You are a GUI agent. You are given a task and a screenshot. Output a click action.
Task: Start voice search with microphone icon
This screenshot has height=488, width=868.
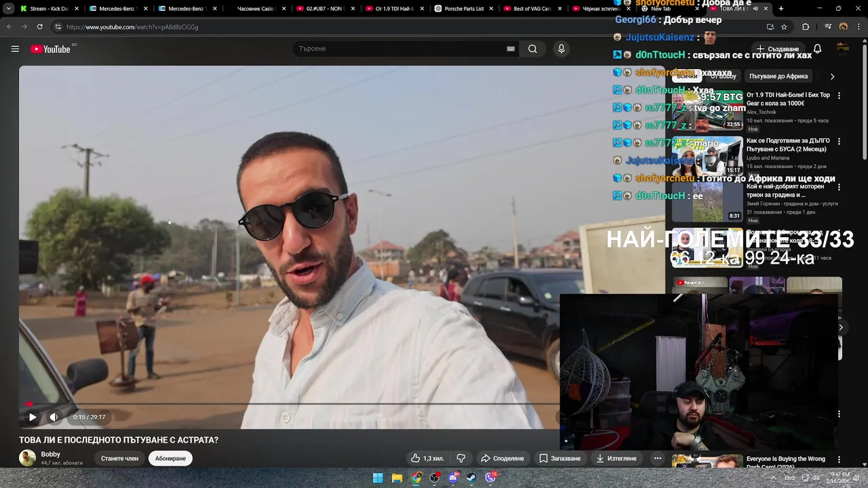click(561, 49)
